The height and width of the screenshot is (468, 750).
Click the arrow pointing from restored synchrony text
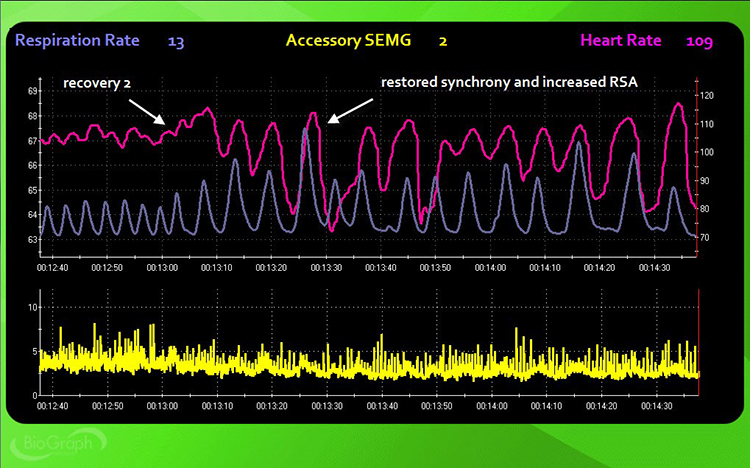pos(346,111)
